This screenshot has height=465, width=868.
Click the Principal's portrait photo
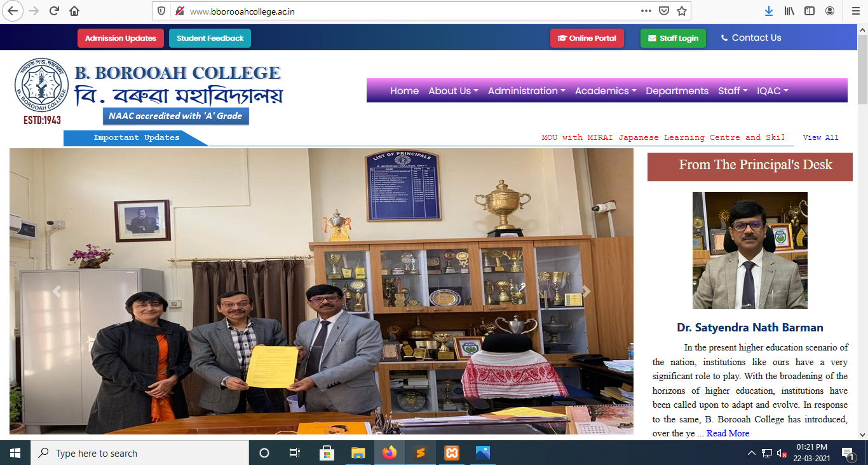pyautogui.click(x=750, y=251)
